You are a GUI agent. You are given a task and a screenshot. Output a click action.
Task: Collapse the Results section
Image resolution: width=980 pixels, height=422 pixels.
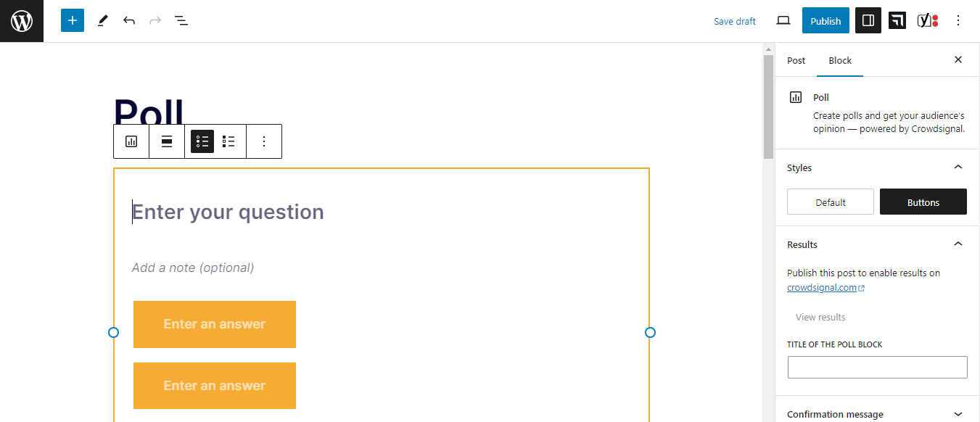(958, 244)
